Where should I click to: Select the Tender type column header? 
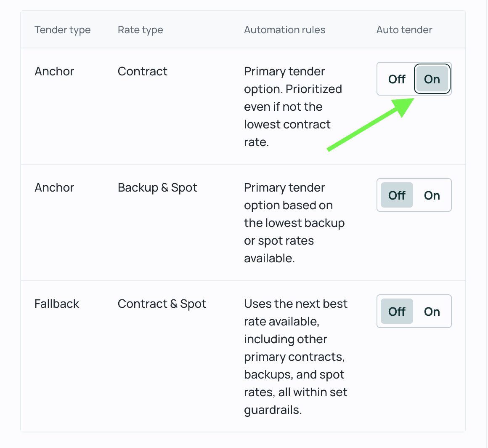[62, 29]
